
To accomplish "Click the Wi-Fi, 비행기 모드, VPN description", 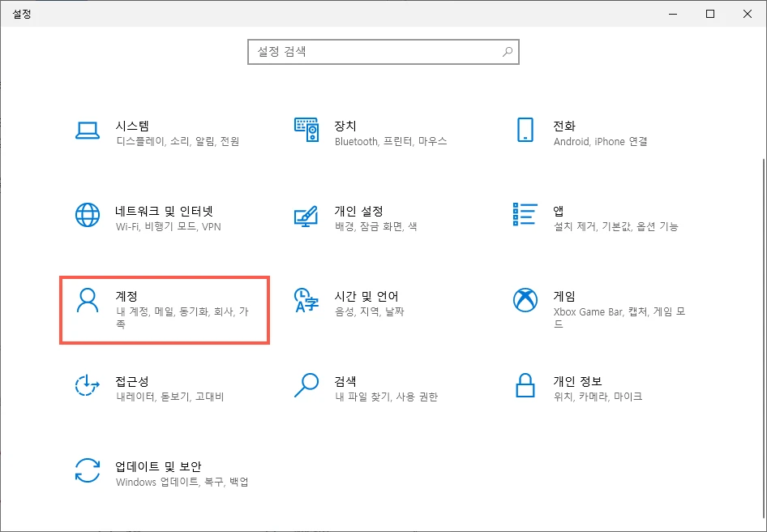I will pos(169,226).
